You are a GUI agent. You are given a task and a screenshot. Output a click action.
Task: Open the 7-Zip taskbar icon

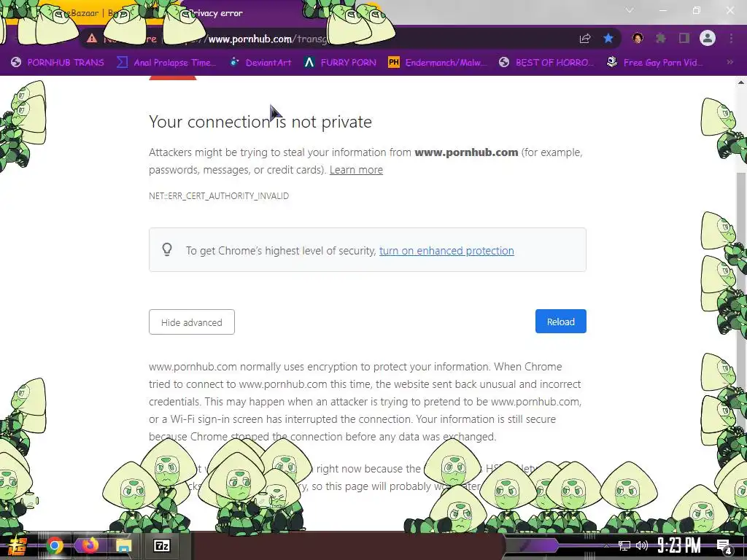coord(162,545)
